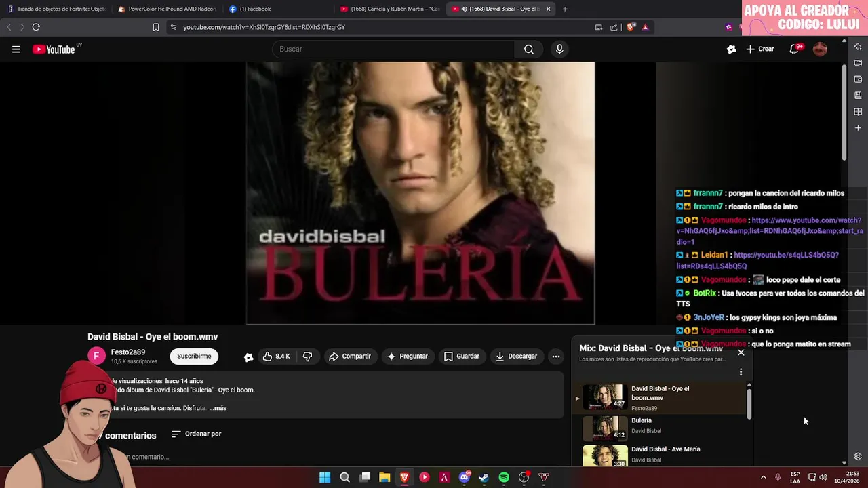Click the browser address bar URL

(264, 27)
